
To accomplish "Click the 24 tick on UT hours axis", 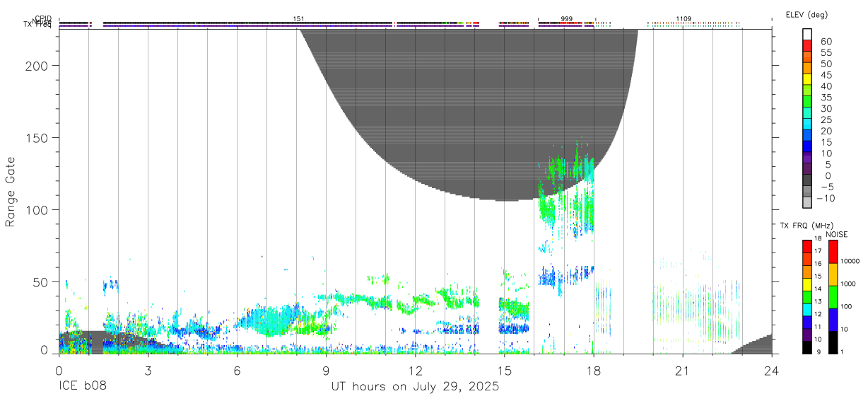I will (772, 370).
